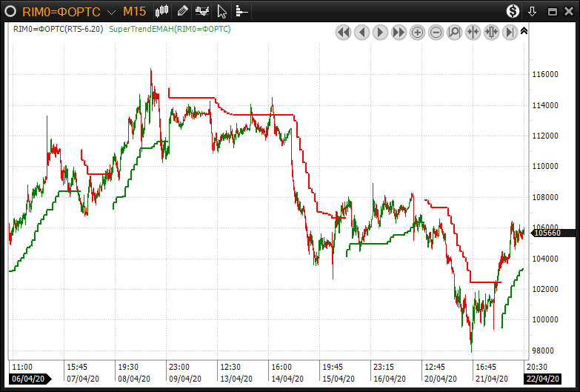Image resolution: width=580 pixels, height=392 pixels.
Task: Click the down arrow pin icon
Action: (532, 11)
